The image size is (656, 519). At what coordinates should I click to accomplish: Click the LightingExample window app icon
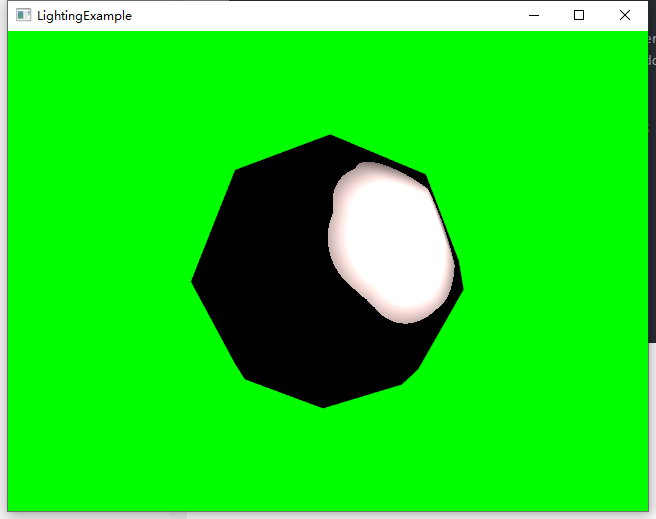[x=23, y=15]
